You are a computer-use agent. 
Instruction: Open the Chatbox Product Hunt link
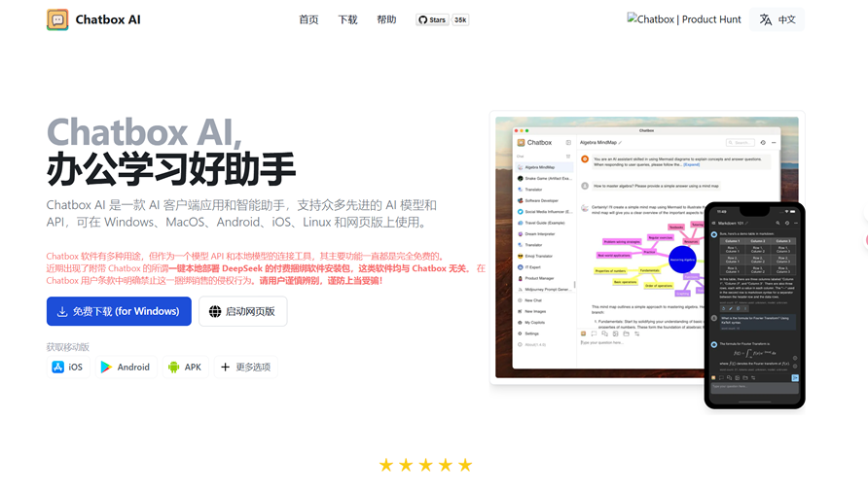[x=684, y=19]
